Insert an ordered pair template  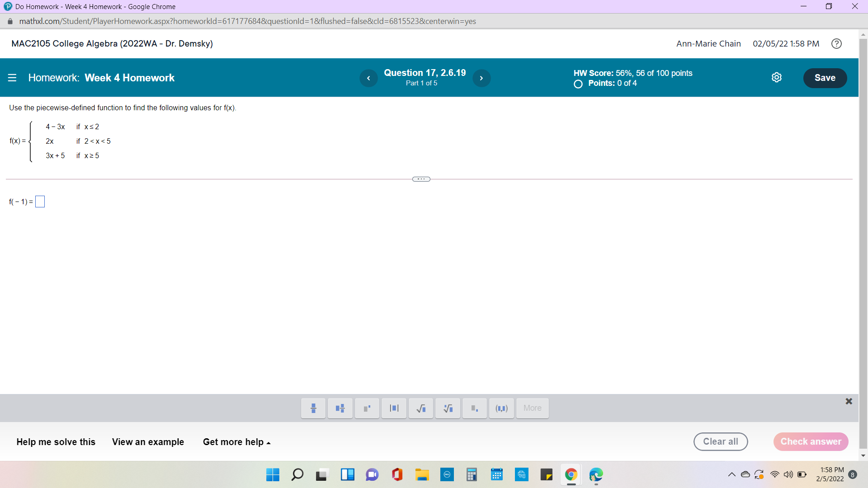click(x=501, y=408)
